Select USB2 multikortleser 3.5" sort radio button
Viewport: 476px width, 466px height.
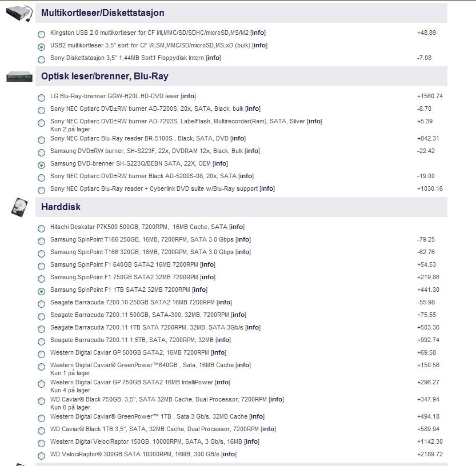tap(41, 47)
